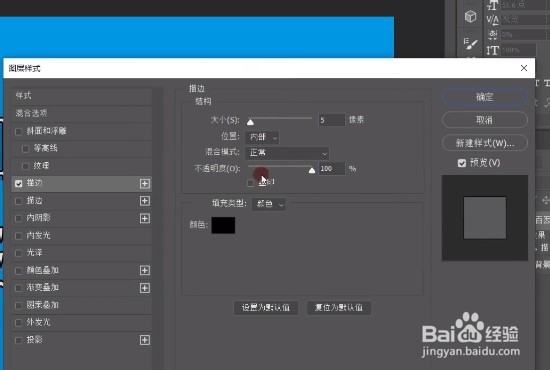The width and height of the screenshot is (550, 370).
Task: Uncheck the checked 描边 effect checkbox
Action: tap(18, 183)
